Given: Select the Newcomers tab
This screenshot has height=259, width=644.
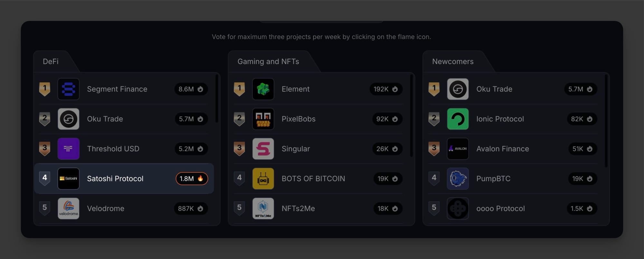Looking at the screenshot, I should point(453,61).
